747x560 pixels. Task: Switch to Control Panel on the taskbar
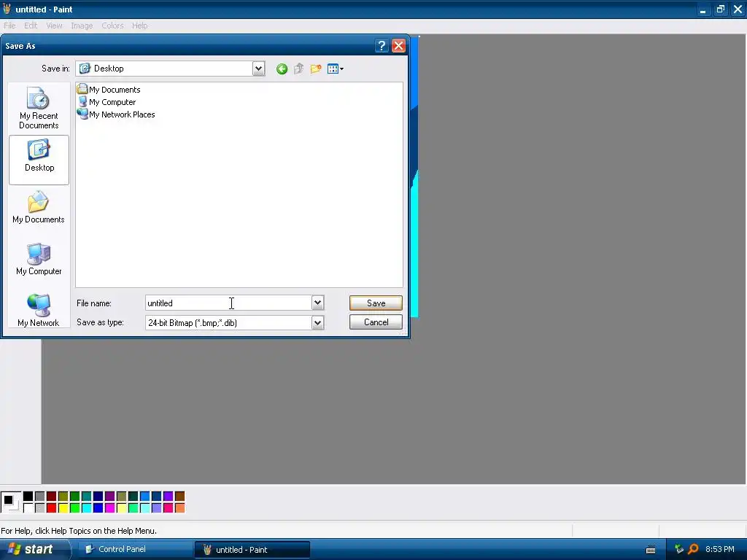134,549
